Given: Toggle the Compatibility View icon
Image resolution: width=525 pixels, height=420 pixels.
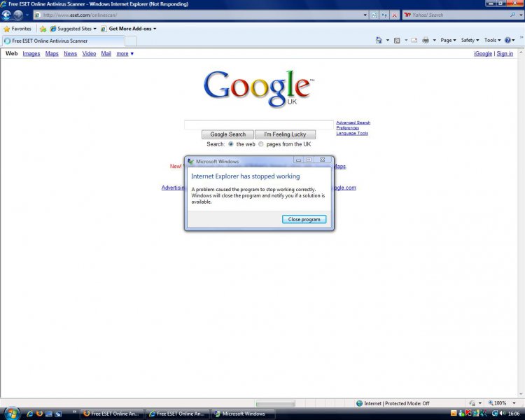Looking at the screenshot, I should (x=374, y=15).
